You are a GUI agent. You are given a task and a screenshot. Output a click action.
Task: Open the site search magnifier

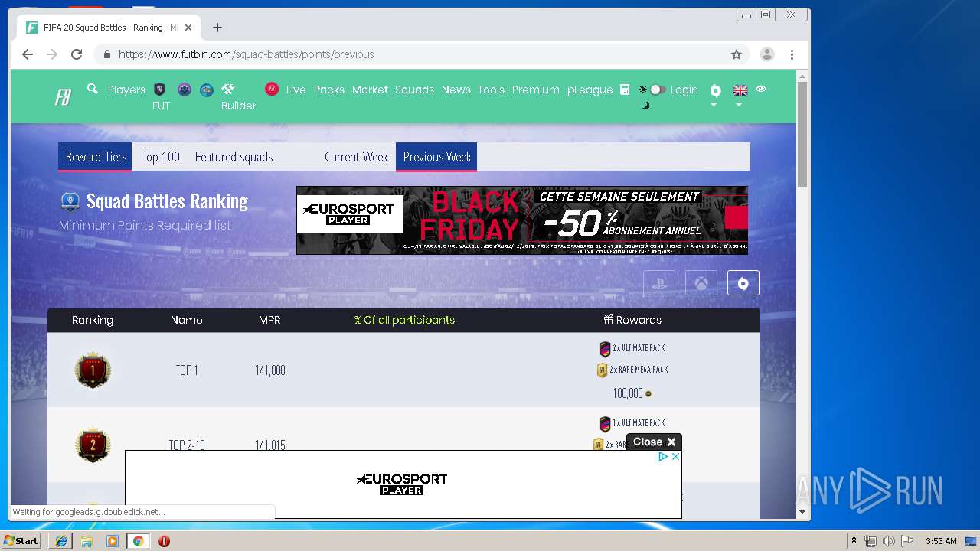[x=93, y=89]
